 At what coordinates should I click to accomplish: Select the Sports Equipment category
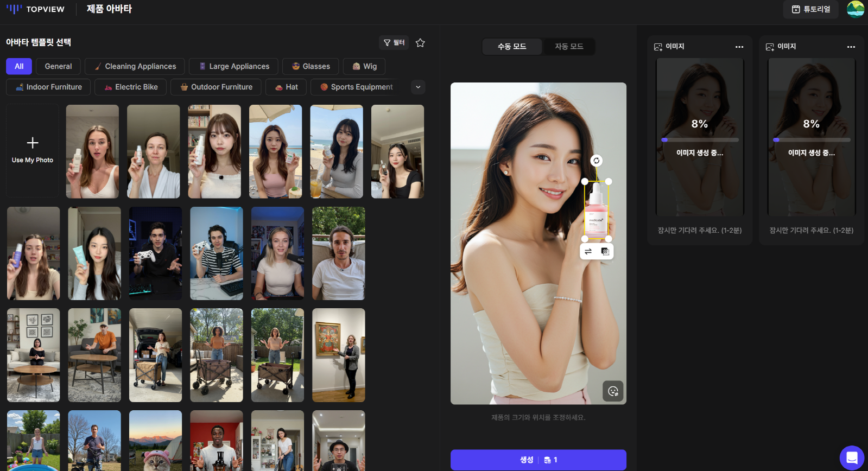[356, 87]
